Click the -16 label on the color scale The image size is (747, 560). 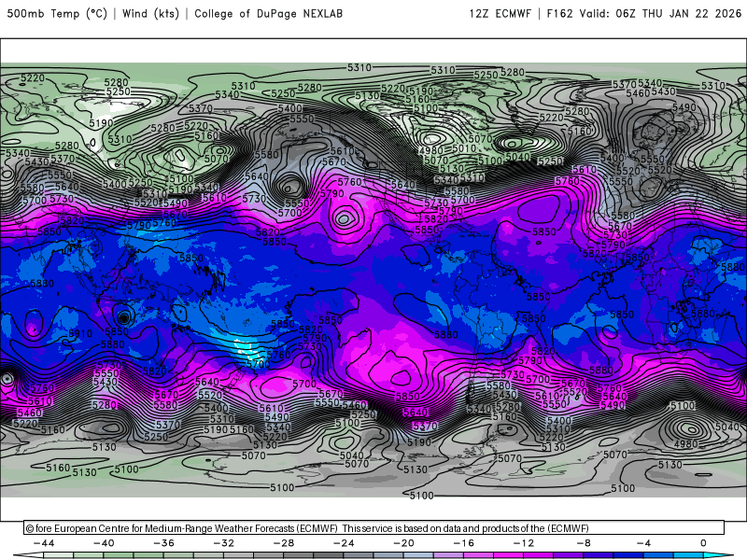(x=464, y=543)
